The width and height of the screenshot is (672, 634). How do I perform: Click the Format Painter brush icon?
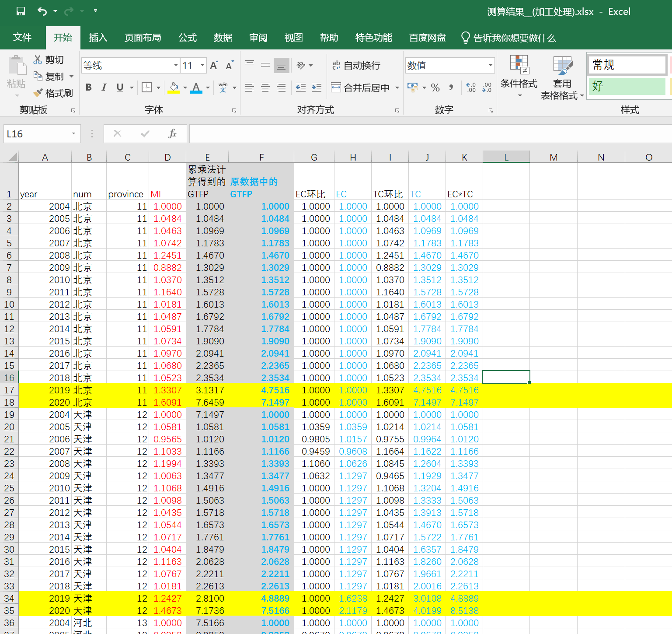point(38,93)
